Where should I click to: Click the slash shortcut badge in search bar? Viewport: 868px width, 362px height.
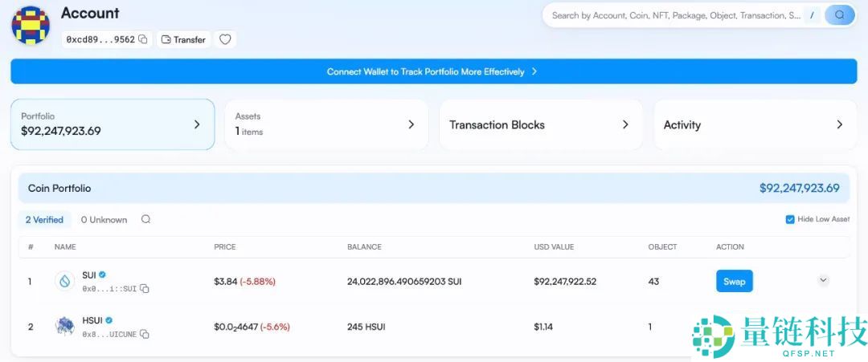tap(812, 15)
